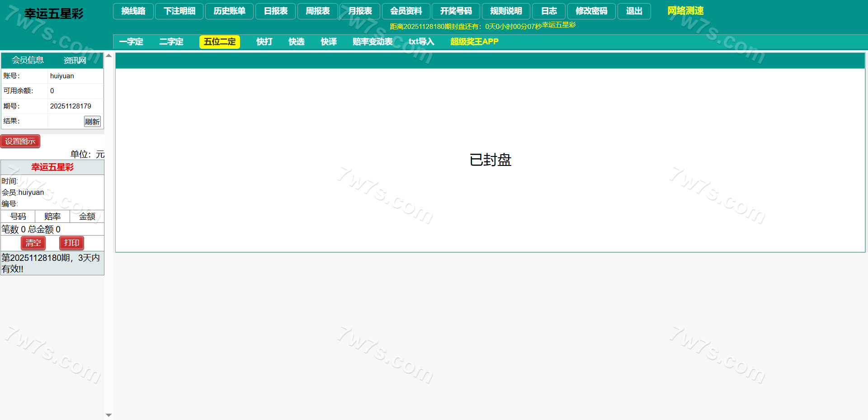868x420 pixels.
Task: Click the 网络测速 link
Action: point(685,11)
